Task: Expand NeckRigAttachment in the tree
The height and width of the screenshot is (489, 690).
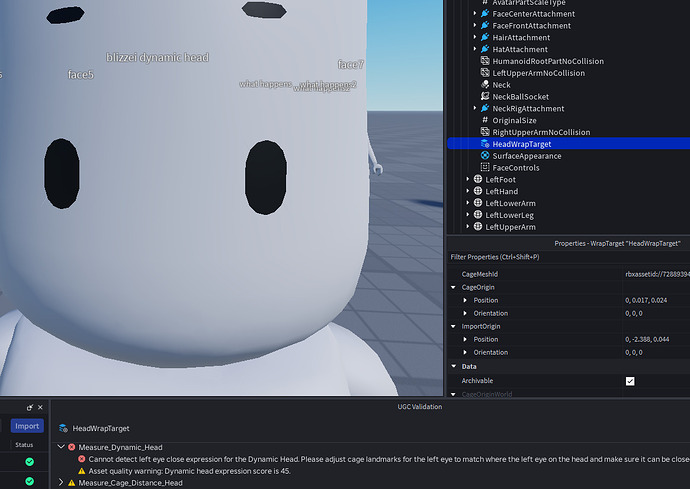Action: (x=474, y=108)
